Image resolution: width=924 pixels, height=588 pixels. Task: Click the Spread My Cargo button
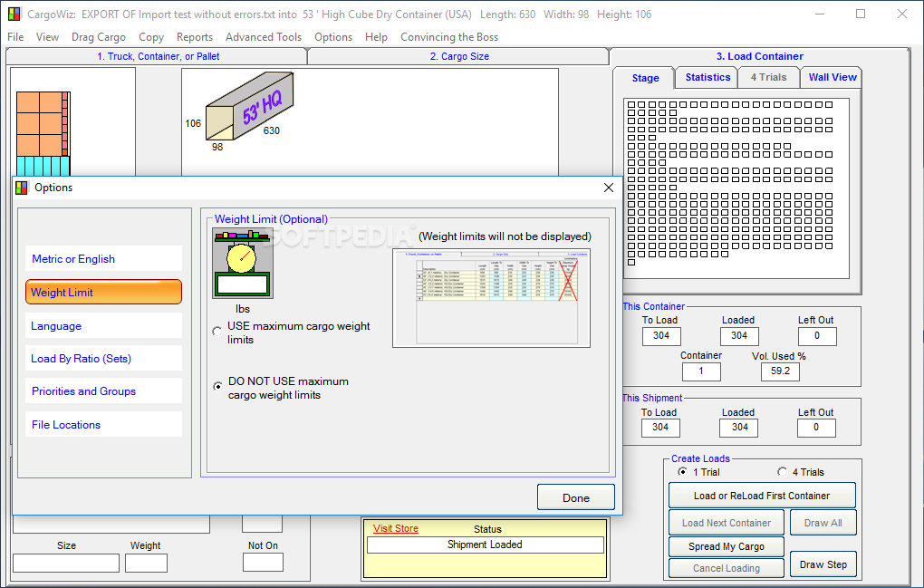click(x=726, y=546)
